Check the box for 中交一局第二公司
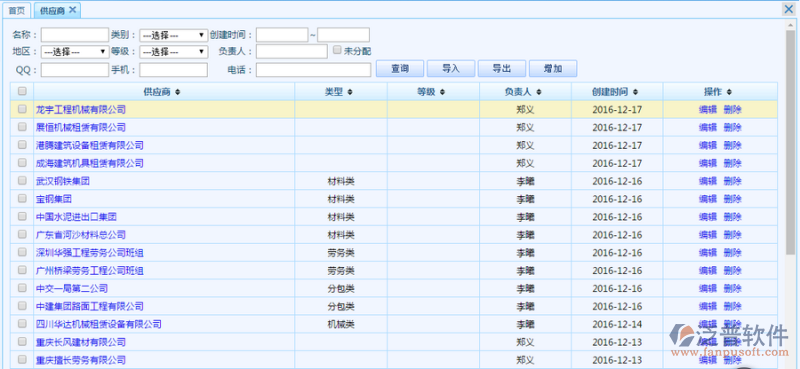The width and height of the screenshot is (800, 369). 22,288
